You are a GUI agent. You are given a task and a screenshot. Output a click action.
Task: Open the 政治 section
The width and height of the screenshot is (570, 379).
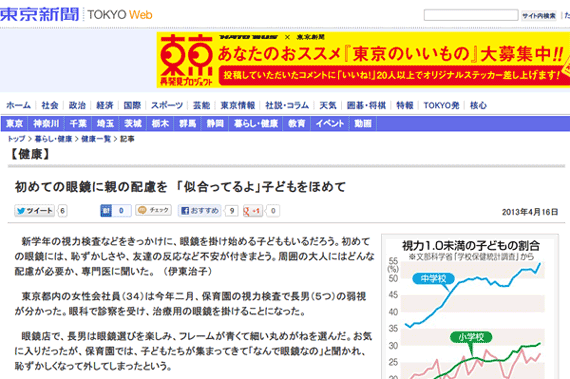click(x=77, y=105)
